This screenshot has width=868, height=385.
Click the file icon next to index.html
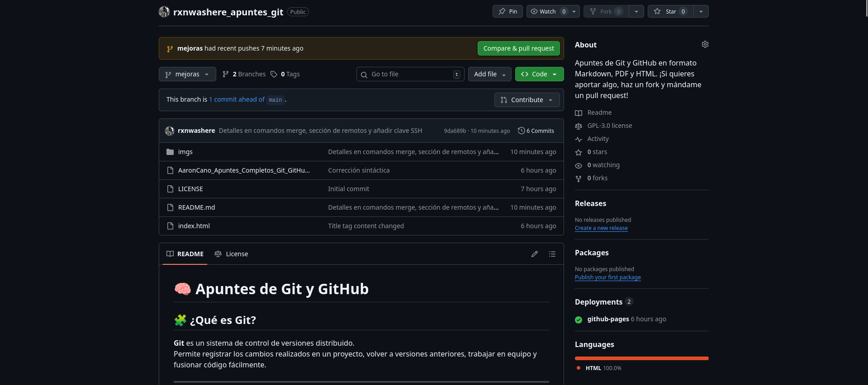170,226
